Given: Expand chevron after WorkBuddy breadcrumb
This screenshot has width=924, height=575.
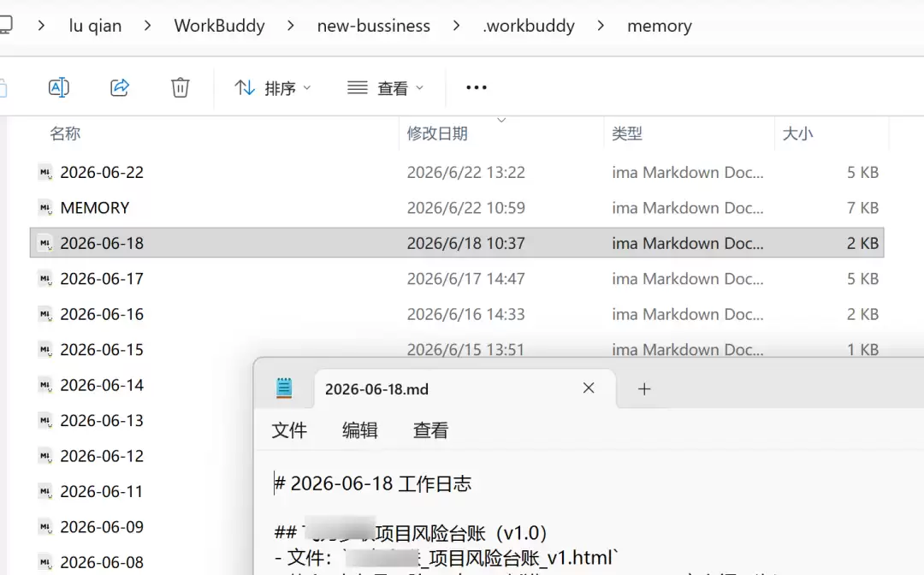Looking at the screenshot, I should point(291,26).
